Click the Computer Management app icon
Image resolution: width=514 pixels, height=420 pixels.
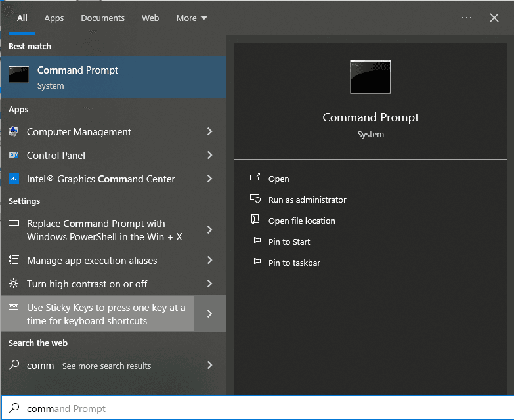[14, 132]
